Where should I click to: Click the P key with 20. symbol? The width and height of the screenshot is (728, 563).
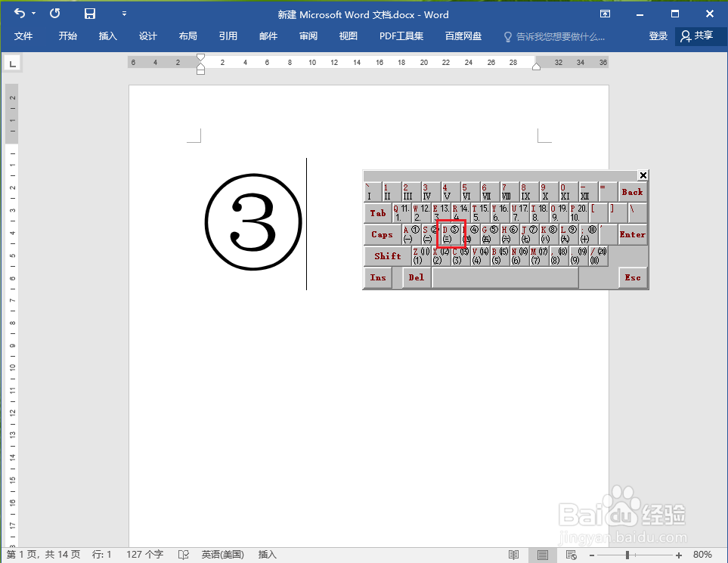[x=578, y=213]
